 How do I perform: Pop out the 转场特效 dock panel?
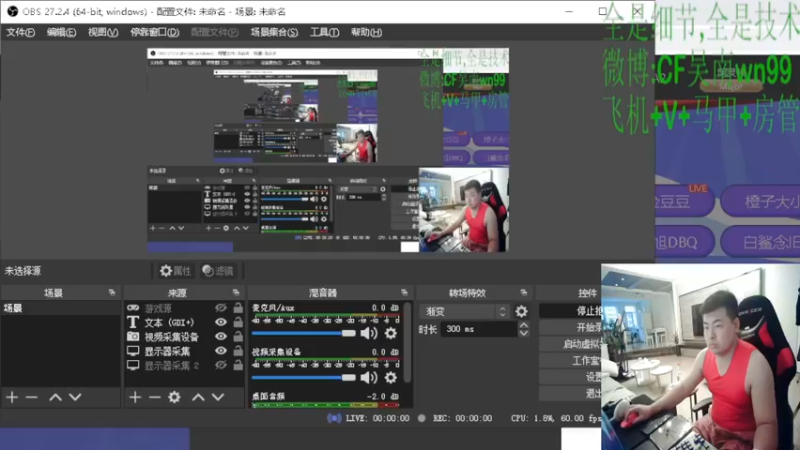pyautogui.click(x=523, y=292)
